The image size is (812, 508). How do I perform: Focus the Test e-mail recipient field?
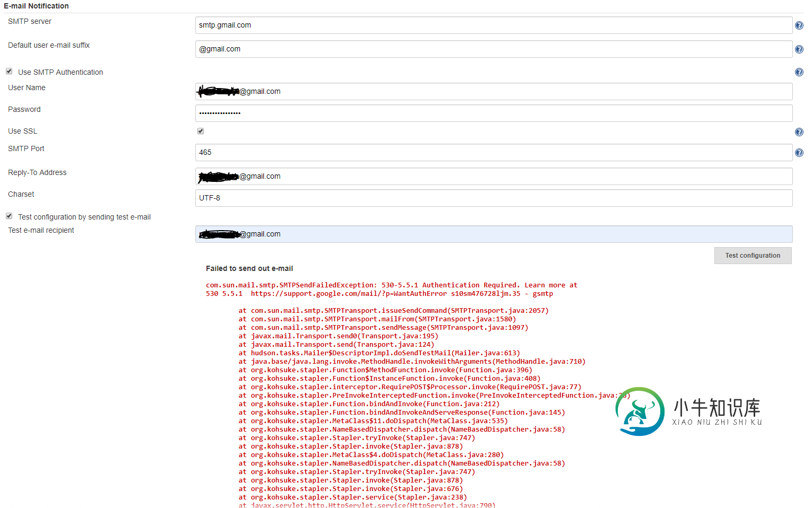pyautogui.click(x=494, y=234)
